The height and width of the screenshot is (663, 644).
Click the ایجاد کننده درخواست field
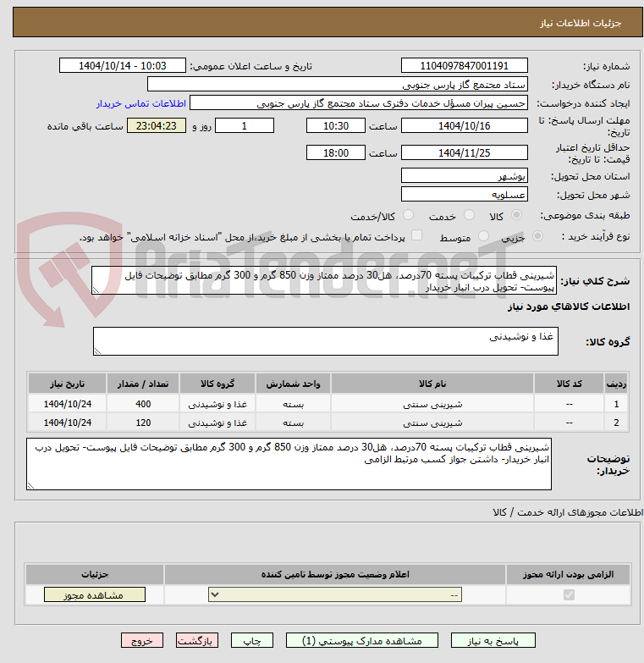click(x=358, y=102)
